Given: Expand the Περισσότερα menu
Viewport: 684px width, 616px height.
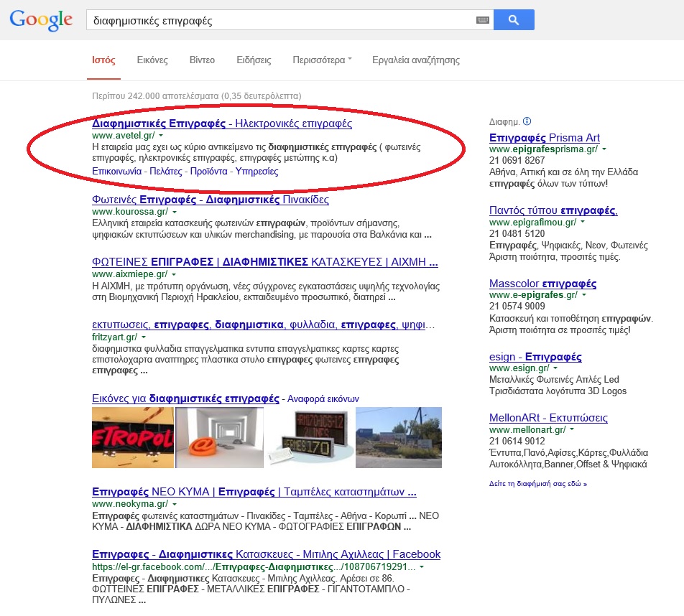Looking at the screenshot, I should [322, 60].
